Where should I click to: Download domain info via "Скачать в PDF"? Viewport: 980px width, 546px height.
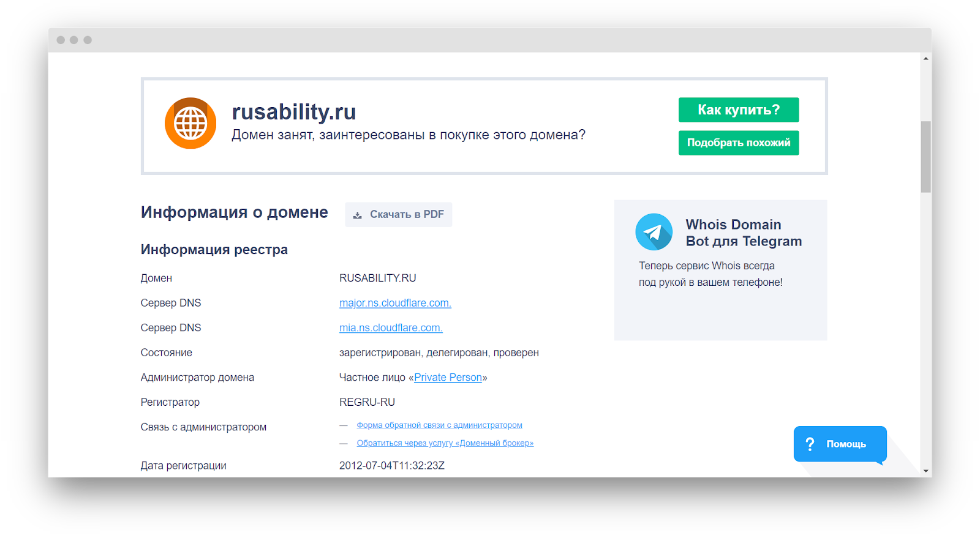(x=398, y=215)
